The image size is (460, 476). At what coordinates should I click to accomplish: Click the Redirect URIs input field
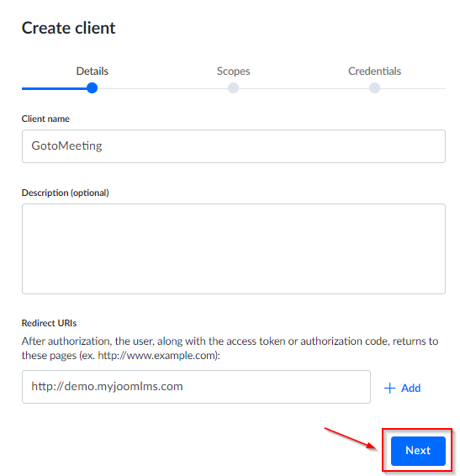[x=196, y=387]
